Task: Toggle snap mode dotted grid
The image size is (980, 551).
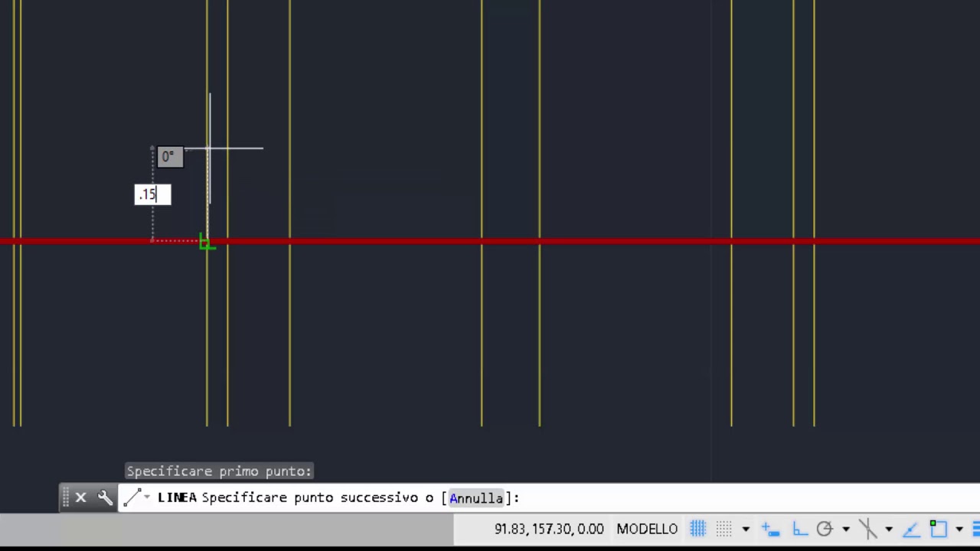Action: pos(724,529)
